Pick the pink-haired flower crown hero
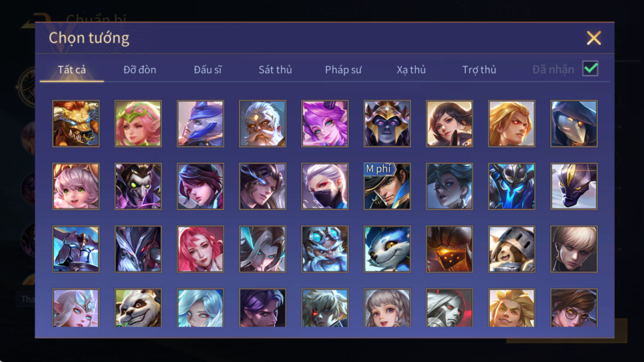 138,123
